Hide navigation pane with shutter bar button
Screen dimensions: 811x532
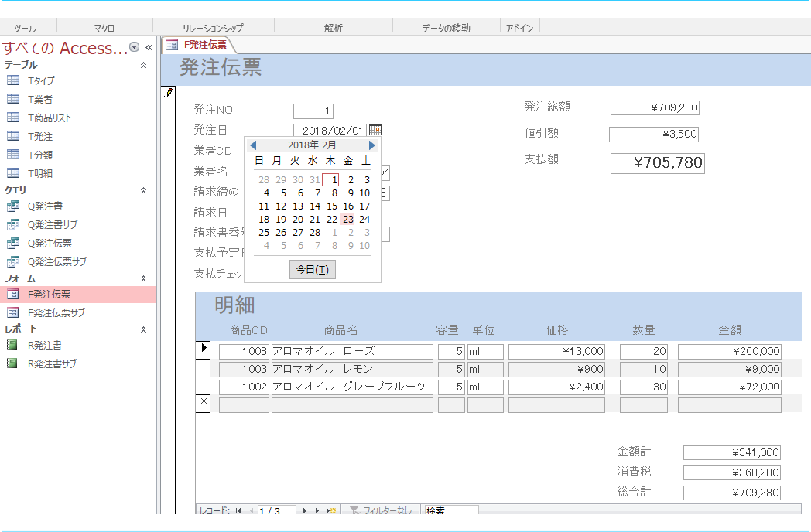149,47
